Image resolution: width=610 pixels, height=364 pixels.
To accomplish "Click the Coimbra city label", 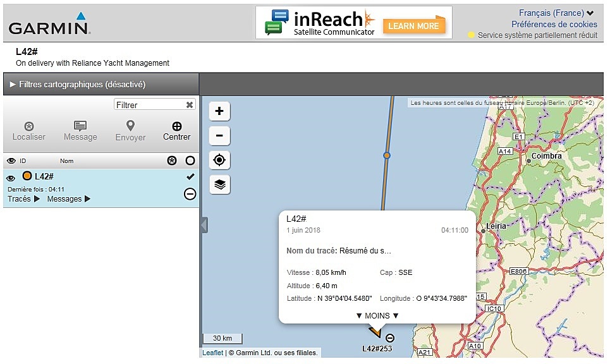I will click(546, 156).
